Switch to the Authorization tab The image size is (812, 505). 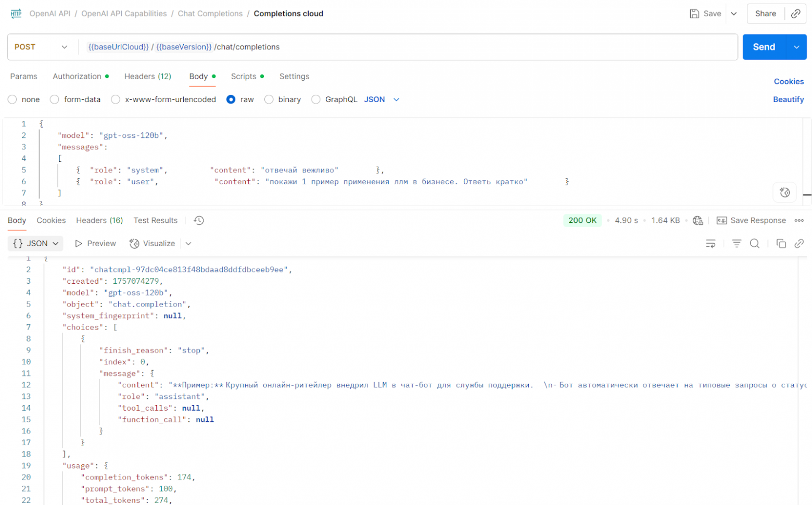click(x=77, y=77)
